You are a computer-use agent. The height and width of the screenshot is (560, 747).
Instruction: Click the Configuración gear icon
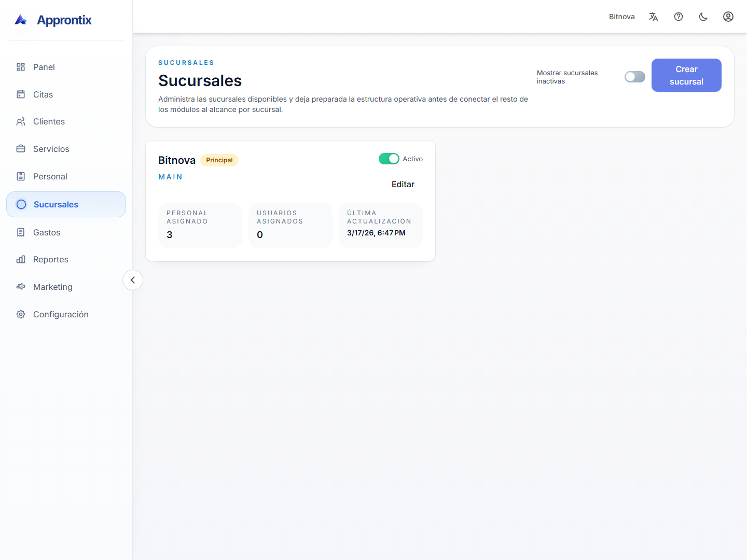tap(21, 314)
